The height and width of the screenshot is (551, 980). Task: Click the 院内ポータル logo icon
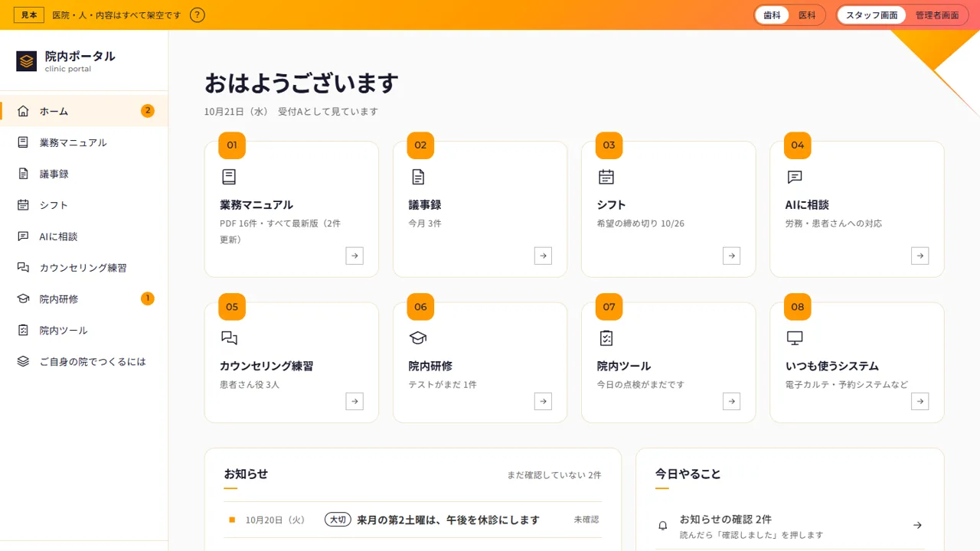tap(27, 61)
